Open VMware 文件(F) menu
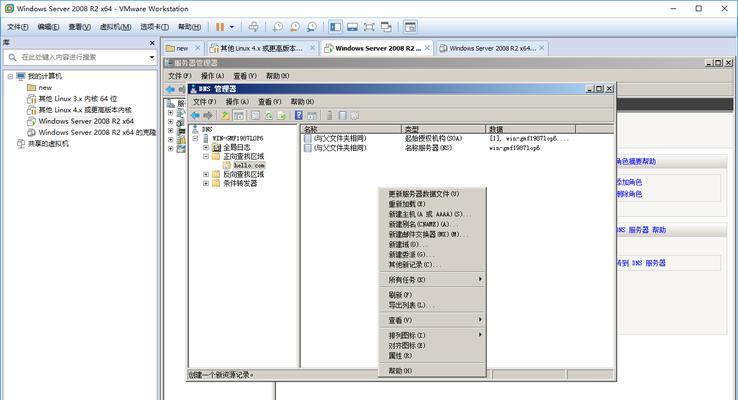 (17, 27)
